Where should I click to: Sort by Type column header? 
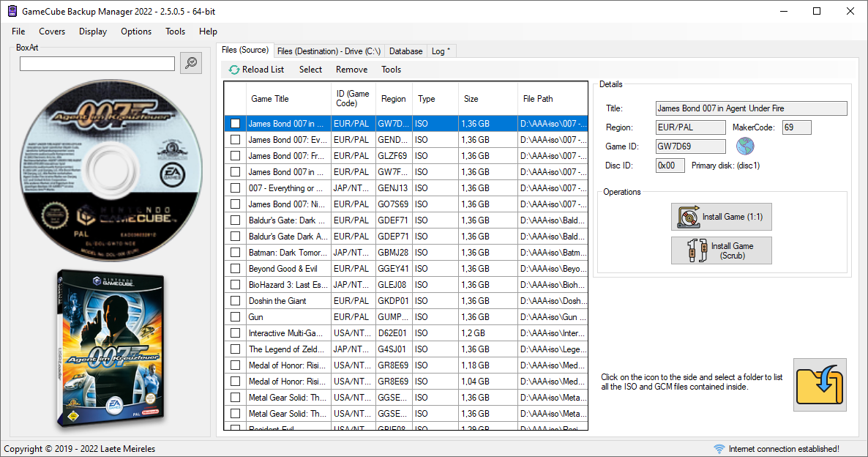pyautogui.click(x=435, y=99)
